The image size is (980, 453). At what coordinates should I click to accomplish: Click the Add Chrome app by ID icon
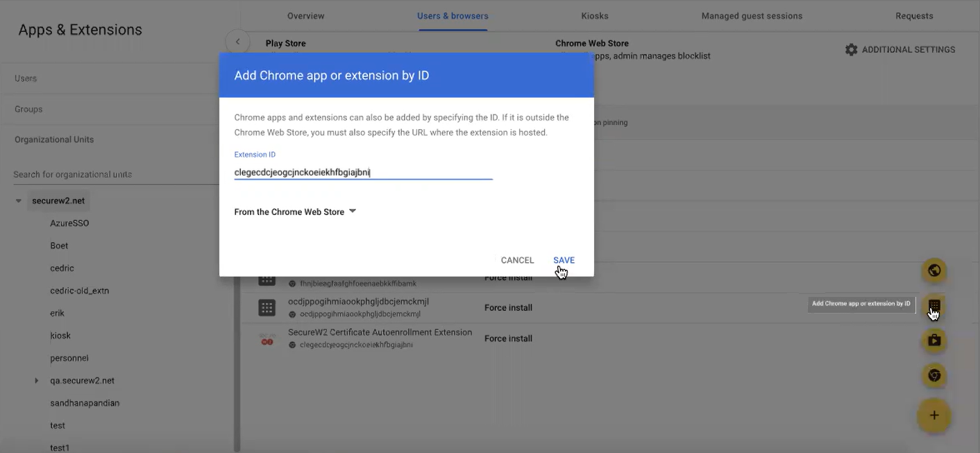pyautogui.click(x=934, y=305)
